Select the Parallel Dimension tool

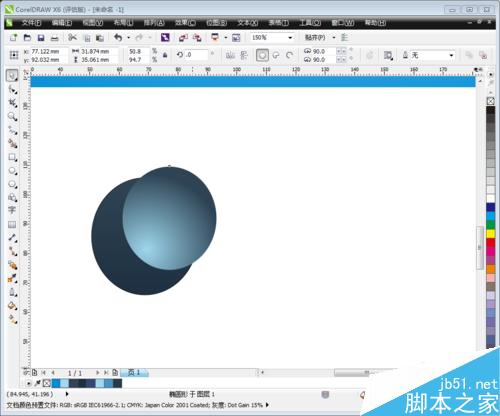click(13, 238)
